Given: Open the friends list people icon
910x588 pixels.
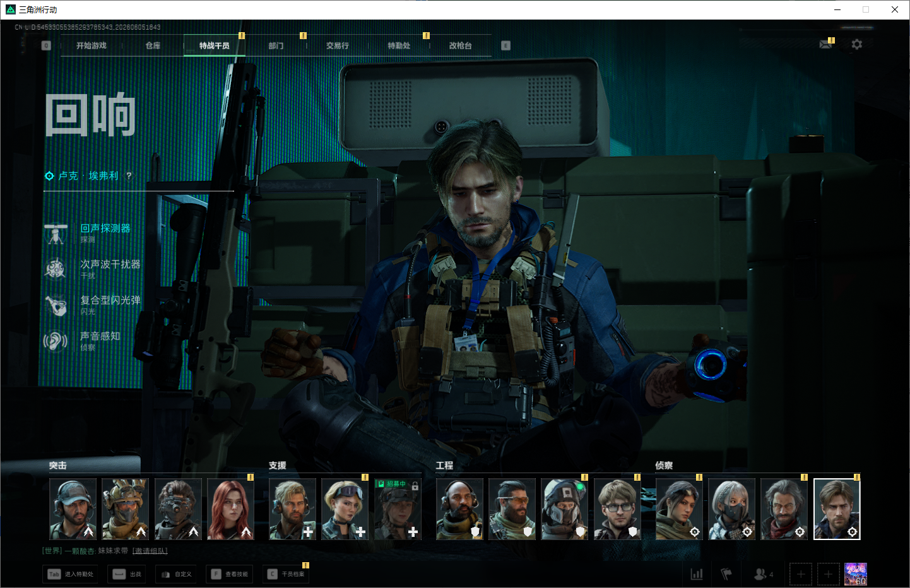Looking at the screenshot, I should tap(763, 574).
